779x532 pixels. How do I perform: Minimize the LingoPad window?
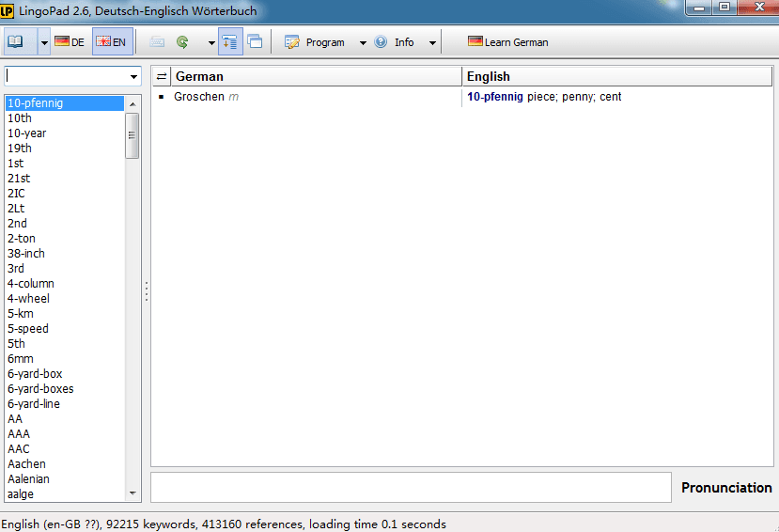tap(699, 8)
